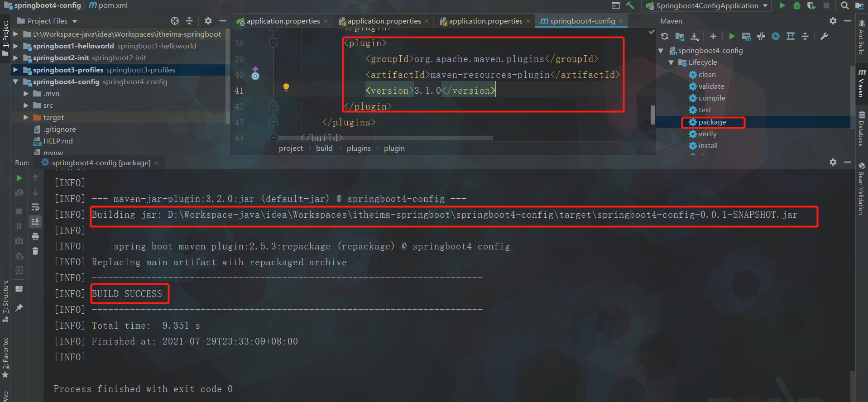Show Maven dependencies diagram icon
The height and width of the screenshot is (402, 868).
791,36
